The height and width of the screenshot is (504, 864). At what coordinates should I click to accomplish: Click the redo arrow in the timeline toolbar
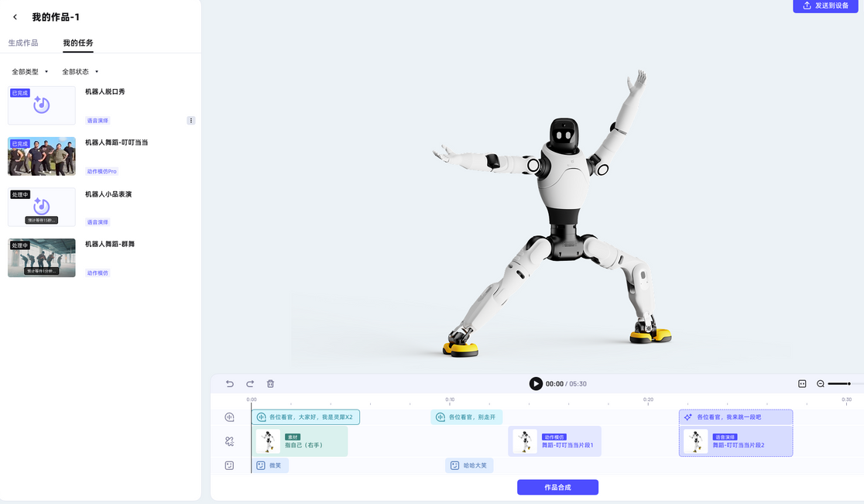[250, 383]
